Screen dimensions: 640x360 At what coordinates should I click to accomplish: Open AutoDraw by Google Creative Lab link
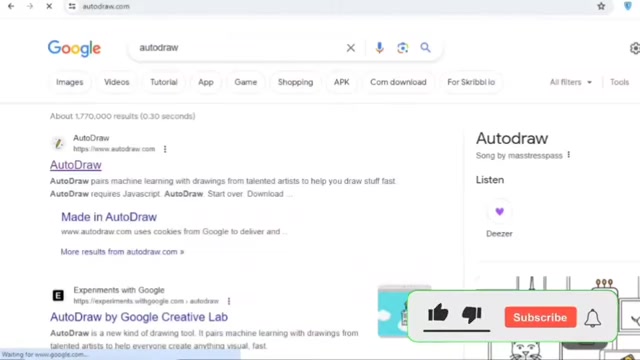[x=139, y=317]
